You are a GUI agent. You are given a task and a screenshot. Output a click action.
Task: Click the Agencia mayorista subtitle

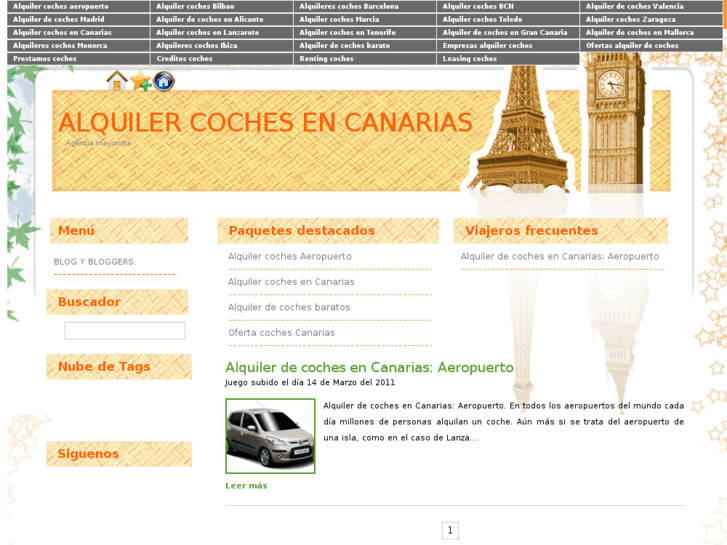(x=98, y=143)
